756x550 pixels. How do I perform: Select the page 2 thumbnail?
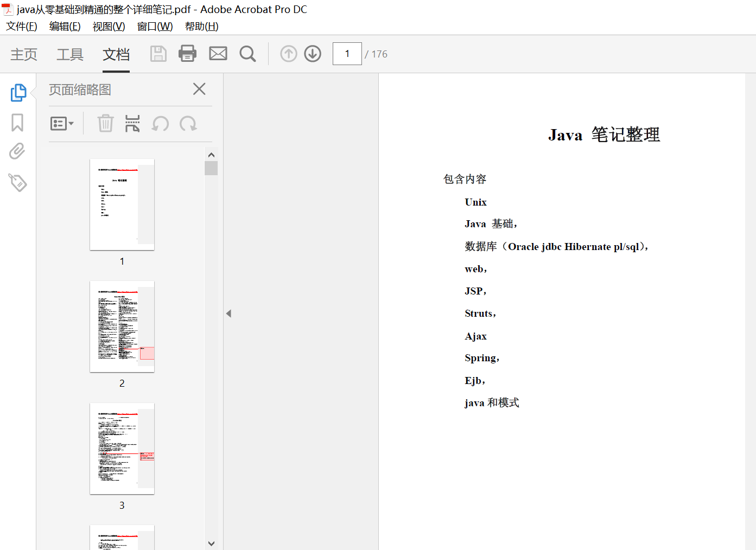[x=122, y=327]
